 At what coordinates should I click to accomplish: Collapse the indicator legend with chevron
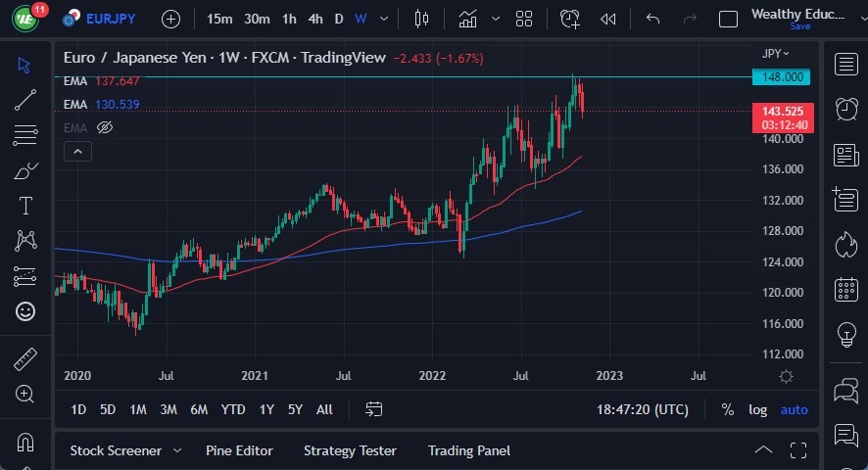(76, 151)
